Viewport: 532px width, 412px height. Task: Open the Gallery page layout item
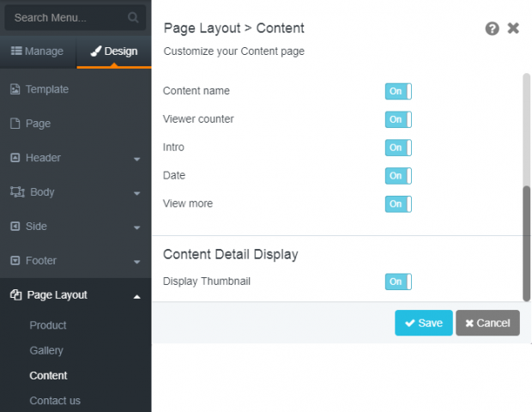(46, 350)
